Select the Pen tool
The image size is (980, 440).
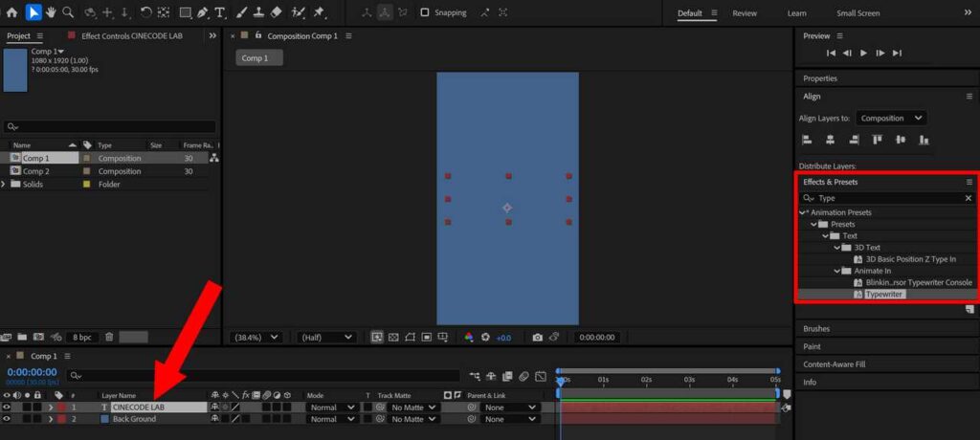(203, 11)
